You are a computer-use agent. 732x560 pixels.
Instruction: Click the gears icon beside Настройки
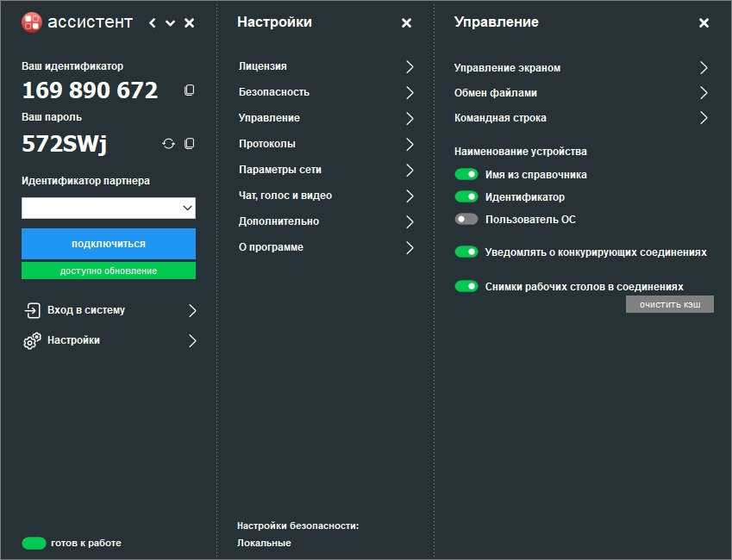click(32, 340)
